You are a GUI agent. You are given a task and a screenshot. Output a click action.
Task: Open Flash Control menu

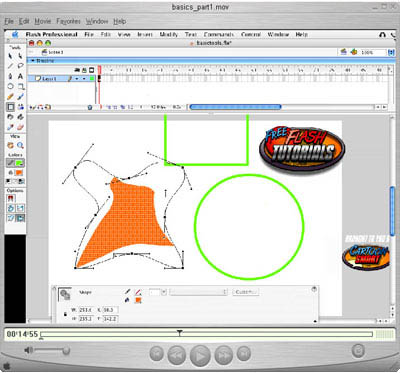251,34
